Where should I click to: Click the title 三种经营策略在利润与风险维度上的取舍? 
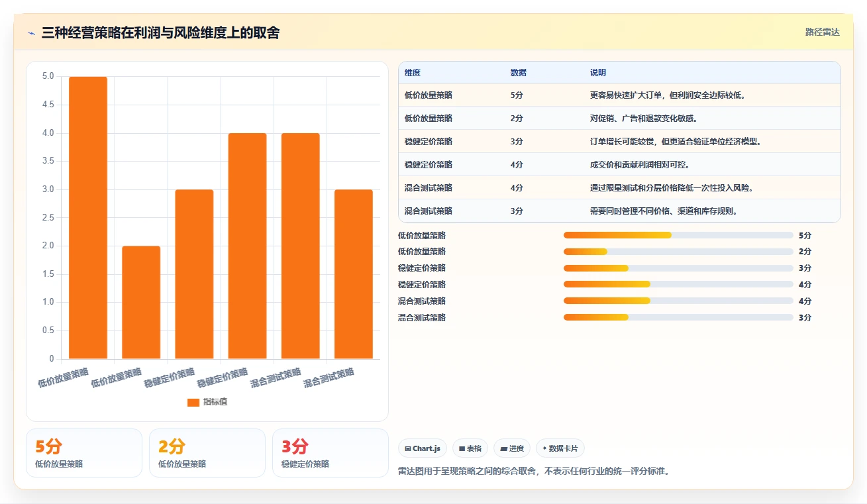[x=160, y=32]
